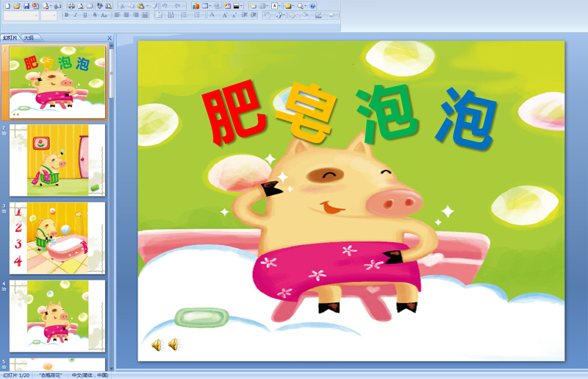Click the left sound speaker icon on slide

click(x=157, y=344)
